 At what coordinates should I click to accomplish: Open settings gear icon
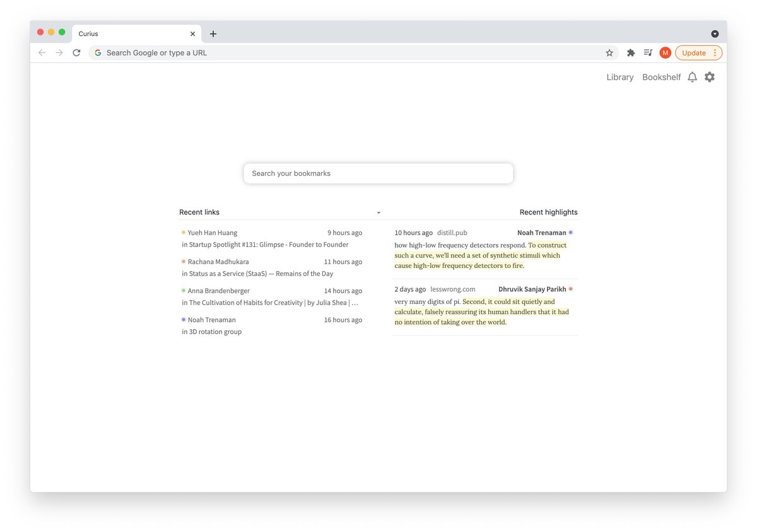tap(710, 77)
